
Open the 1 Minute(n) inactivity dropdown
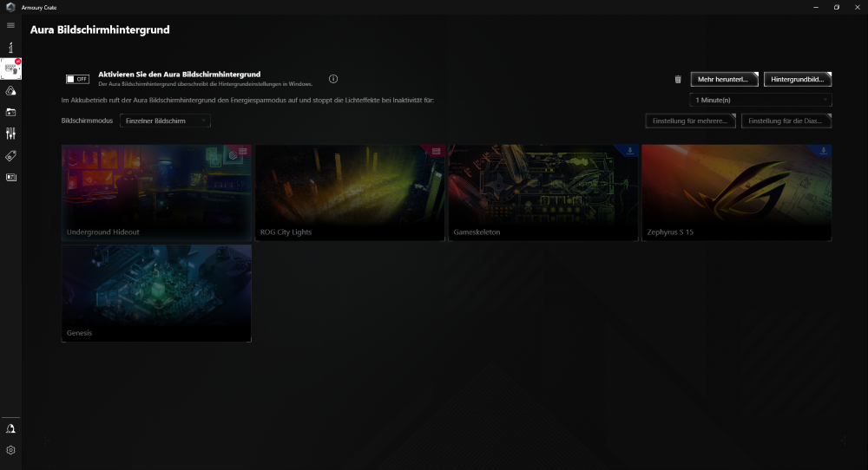760,100
